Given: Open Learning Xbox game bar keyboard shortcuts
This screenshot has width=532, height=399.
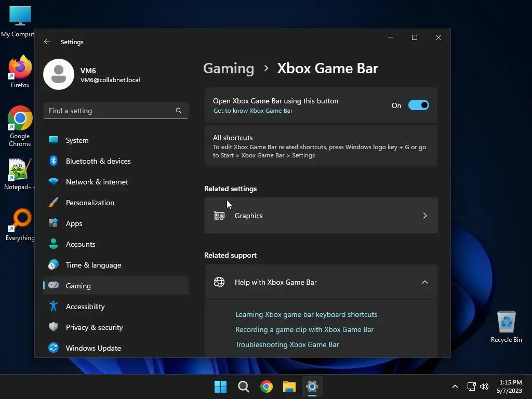Looking at the screenshot, I should (x=306, y=314).
